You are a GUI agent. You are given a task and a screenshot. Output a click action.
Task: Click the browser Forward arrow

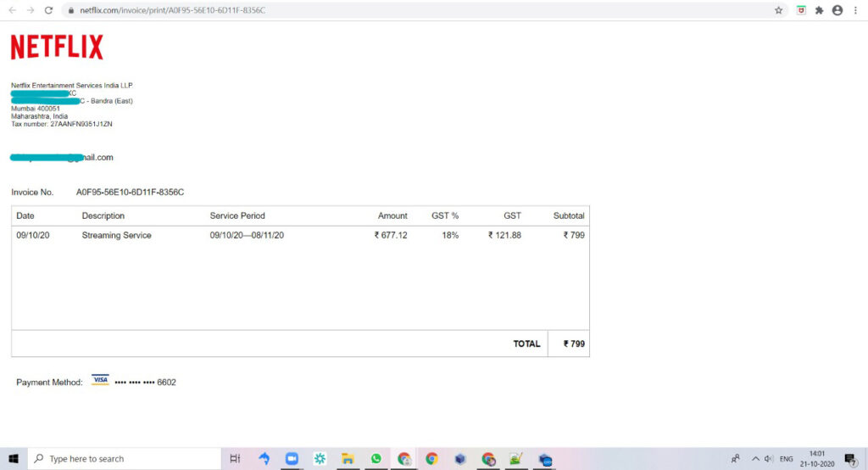[31, 10]
